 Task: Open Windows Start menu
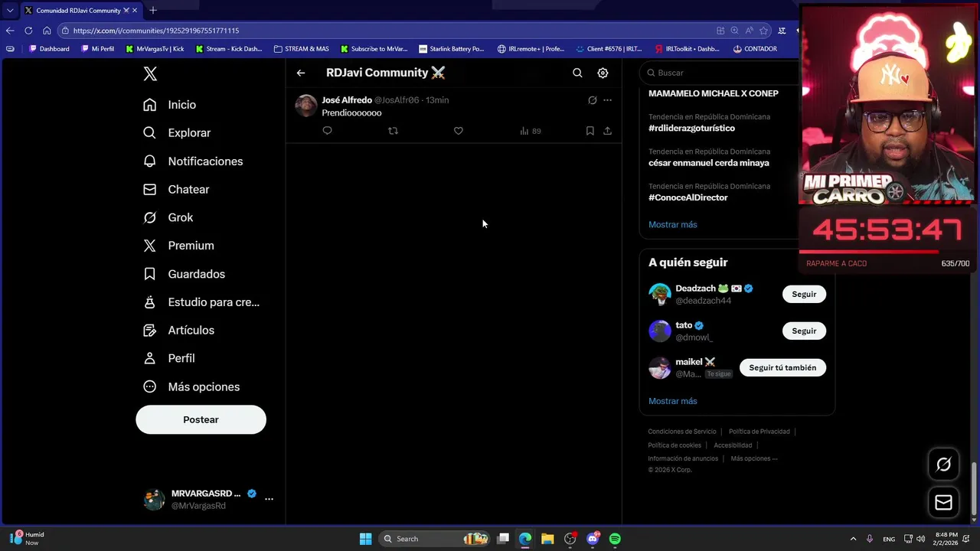tap(366, 539)
